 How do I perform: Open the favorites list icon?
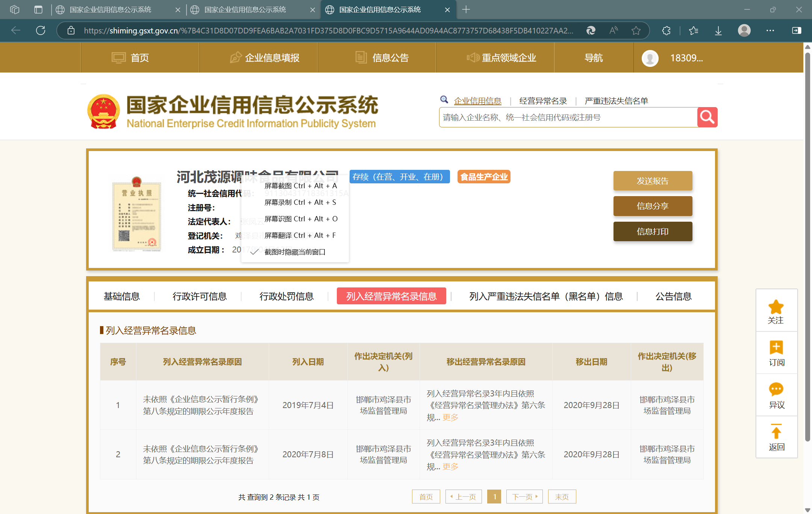[x=694, y=30]
